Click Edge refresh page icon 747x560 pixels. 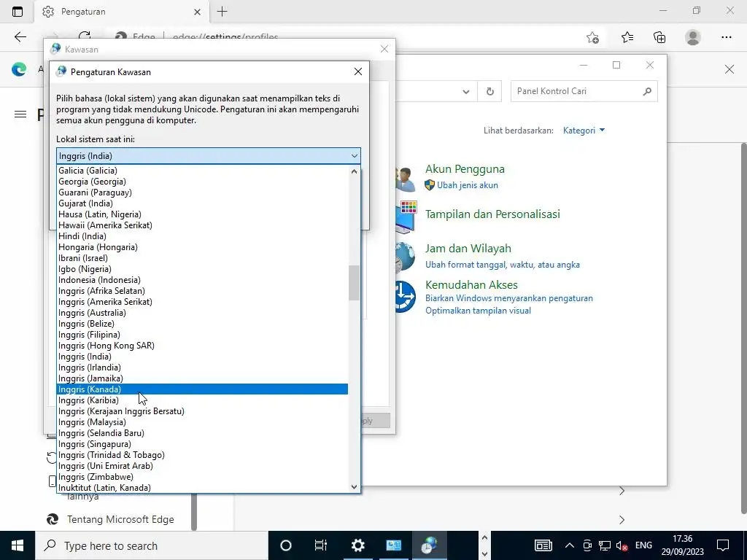pos(85,36)
